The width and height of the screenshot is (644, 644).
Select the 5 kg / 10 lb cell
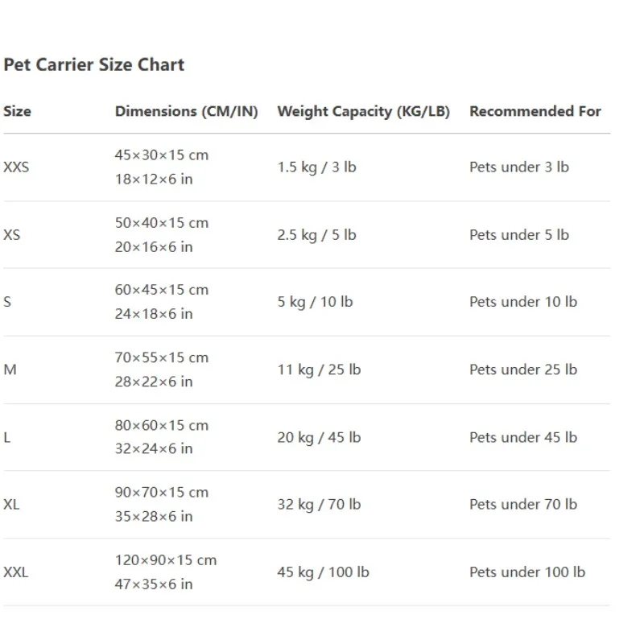(315, 302)
